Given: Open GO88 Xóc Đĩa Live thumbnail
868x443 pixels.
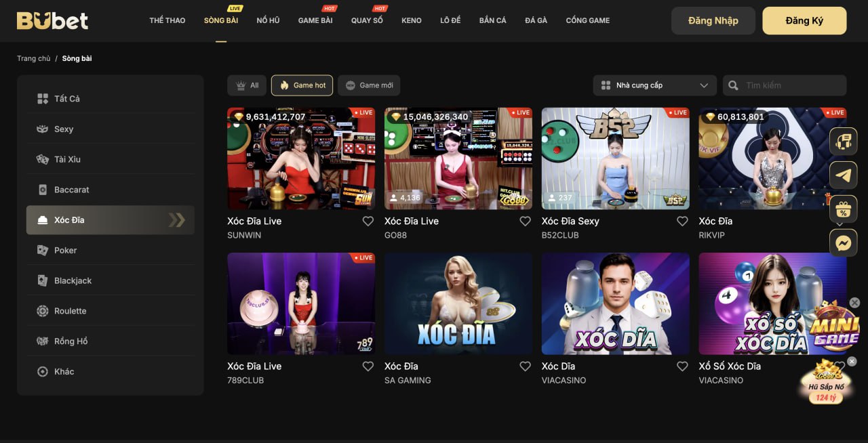Looking at the screenshot, I should [458, 159].
